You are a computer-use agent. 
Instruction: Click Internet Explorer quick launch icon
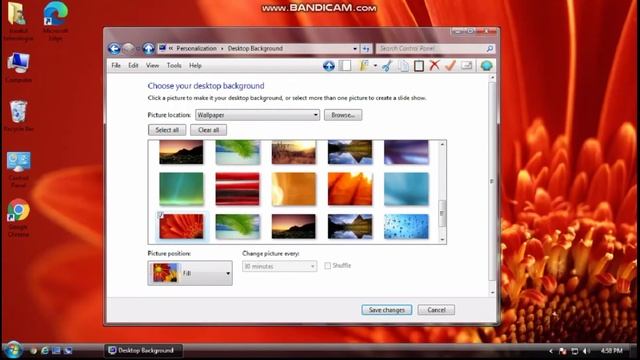tap(45, 351)
